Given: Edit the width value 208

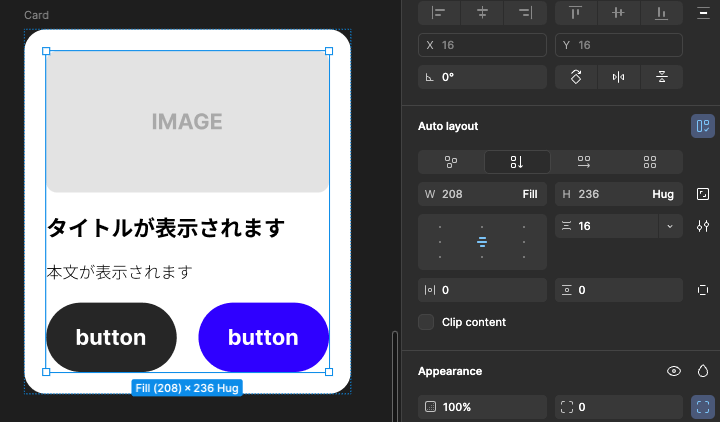Looking at the screenshot, I should point(452,194).
